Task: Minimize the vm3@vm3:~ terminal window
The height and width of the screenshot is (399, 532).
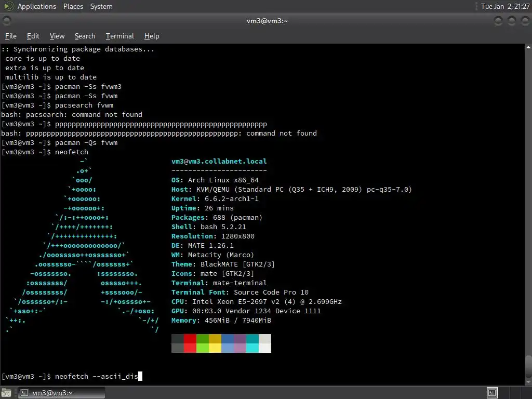Action: point(498,21)
